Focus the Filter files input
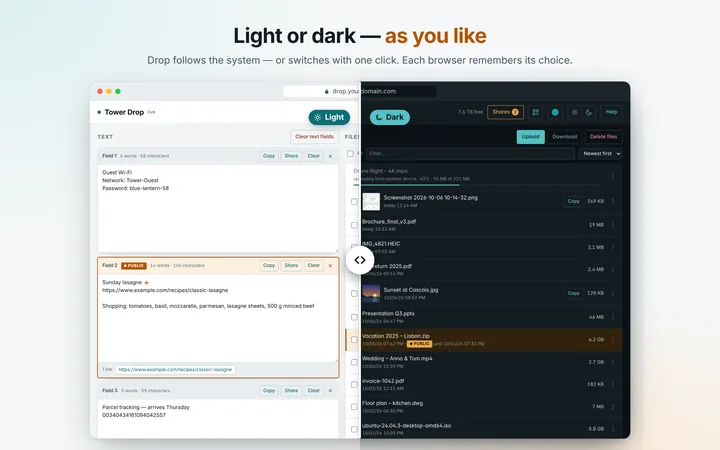Viewport: 720px width, 450px height. (470, 153)
